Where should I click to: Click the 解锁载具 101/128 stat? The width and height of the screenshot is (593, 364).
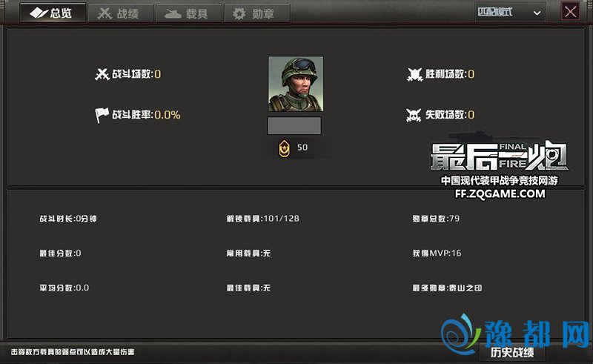click(263, 218)
